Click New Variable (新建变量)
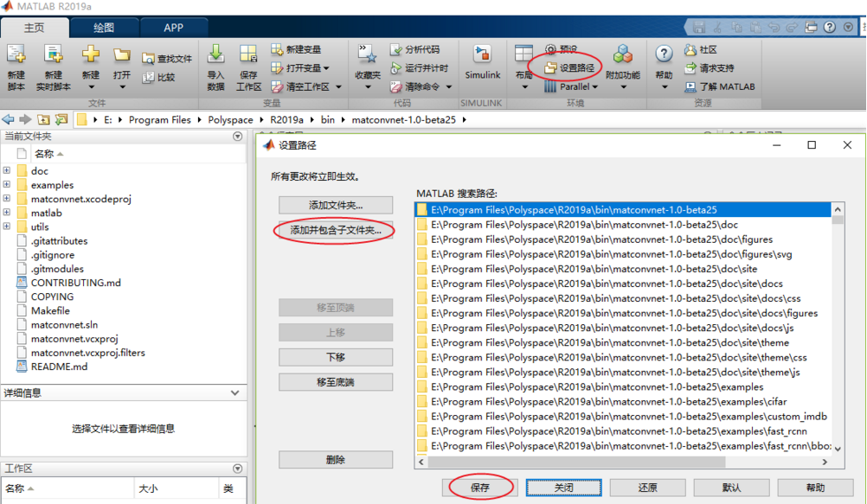The height and width of the screenshot is (504, 867). 296,49
